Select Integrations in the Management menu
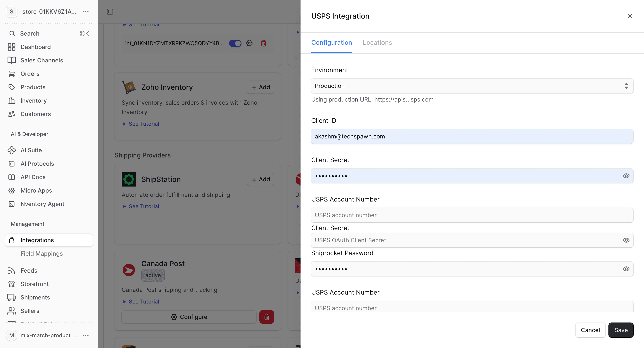The height and width of the screenshot is (348, 644). pyautogui.click(x=49, y=240)
